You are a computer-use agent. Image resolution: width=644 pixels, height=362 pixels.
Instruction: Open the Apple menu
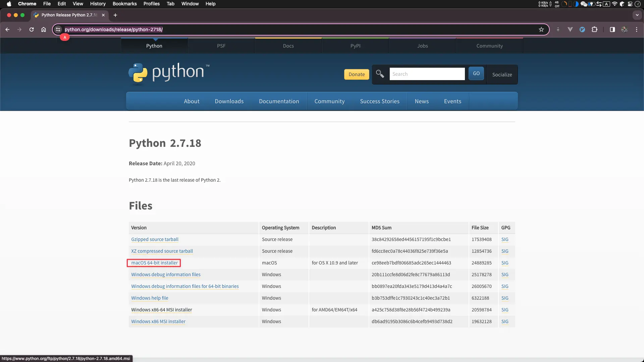point(9,4)
